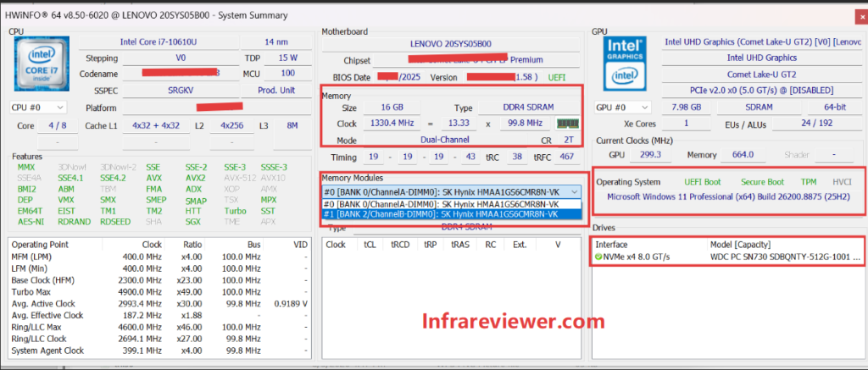Click the Secure Boot status label

(760, 181)
